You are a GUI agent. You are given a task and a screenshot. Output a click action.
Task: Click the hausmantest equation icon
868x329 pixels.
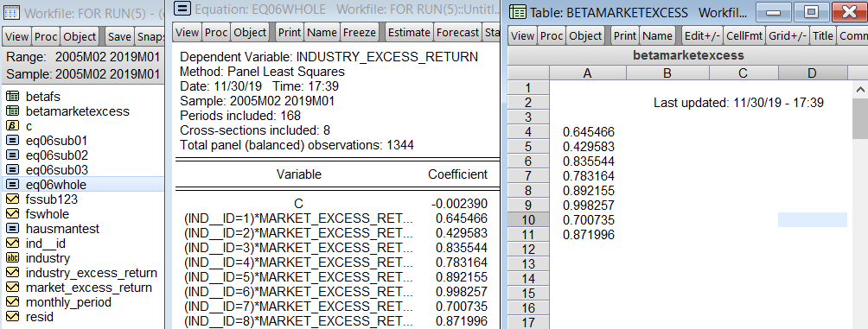pos(11,228)
